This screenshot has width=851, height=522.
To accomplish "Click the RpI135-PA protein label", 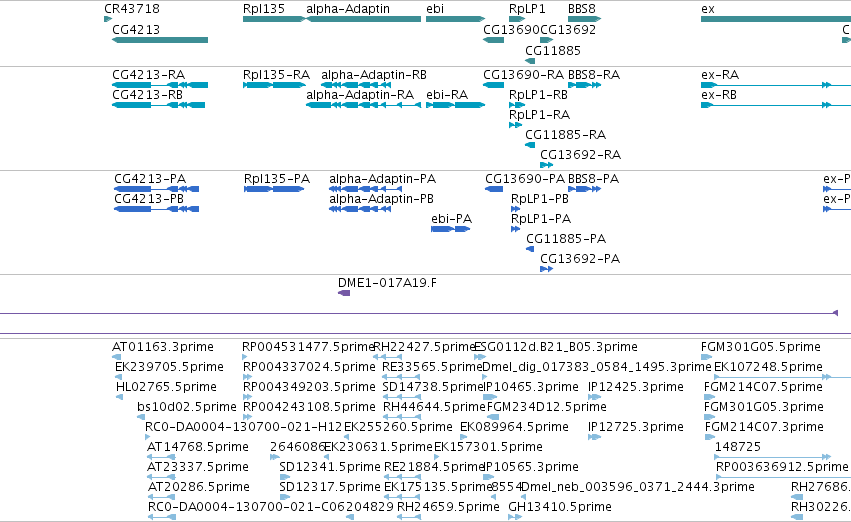I will [x=277, y=179].
